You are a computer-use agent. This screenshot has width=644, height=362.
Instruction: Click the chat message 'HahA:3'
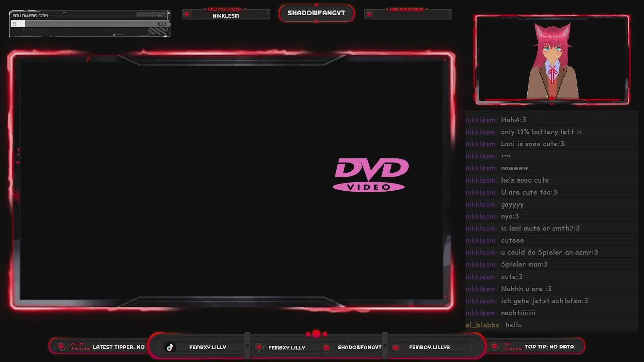(x=513, y=120)
